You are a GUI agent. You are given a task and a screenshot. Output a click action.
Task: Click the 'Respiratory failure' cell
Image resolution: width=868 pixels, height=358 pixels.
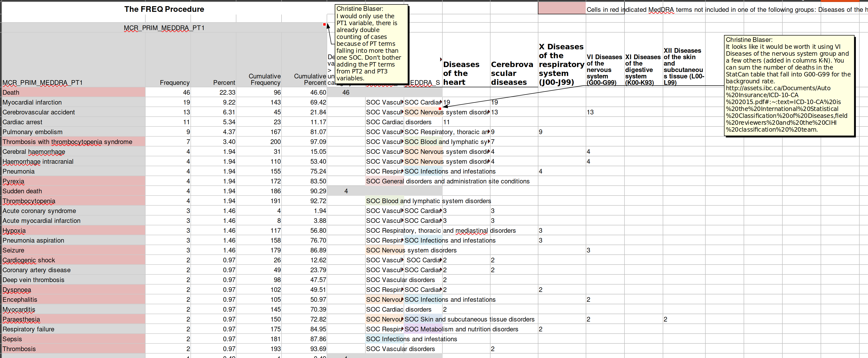click(74, 329)
